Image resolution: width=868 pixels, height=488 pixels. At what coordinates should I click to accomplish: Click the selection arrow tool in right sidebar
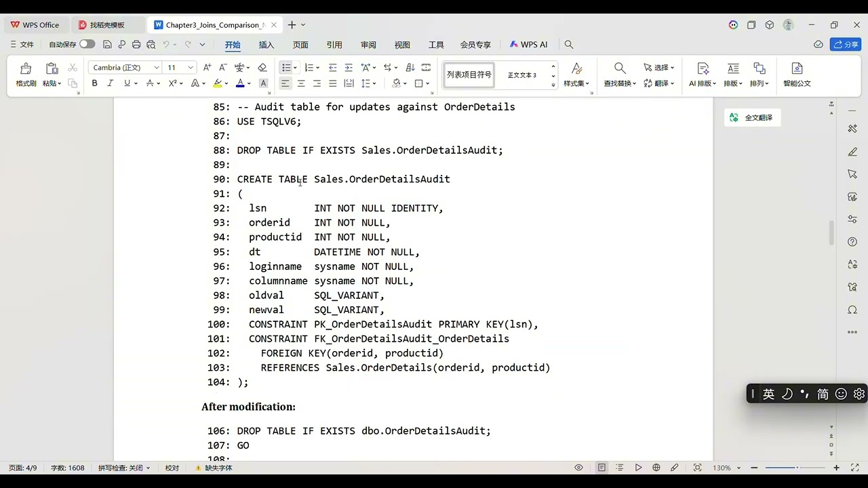(x=852, y=174)
